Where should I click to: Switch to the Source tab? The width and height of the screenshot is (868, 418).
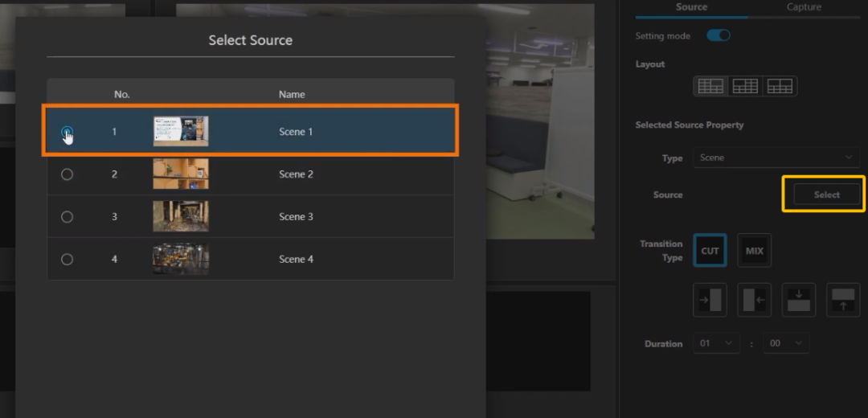tap(691, 7)
